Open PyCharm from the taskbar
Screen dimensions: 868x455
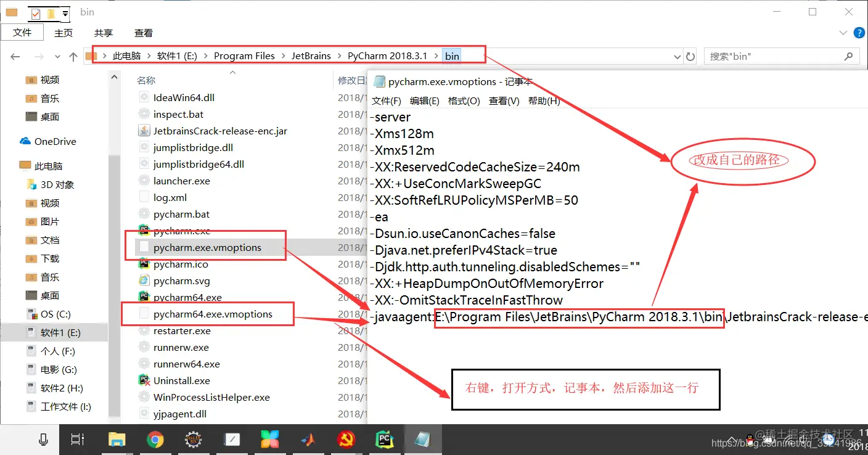click(x=385, y=439)
